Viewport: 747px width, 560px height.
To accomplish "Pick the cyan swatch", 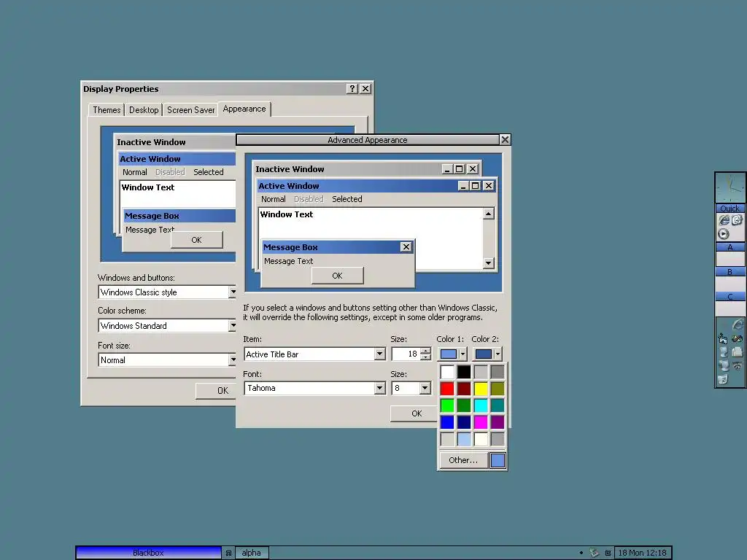I will (x=481, y=405).
